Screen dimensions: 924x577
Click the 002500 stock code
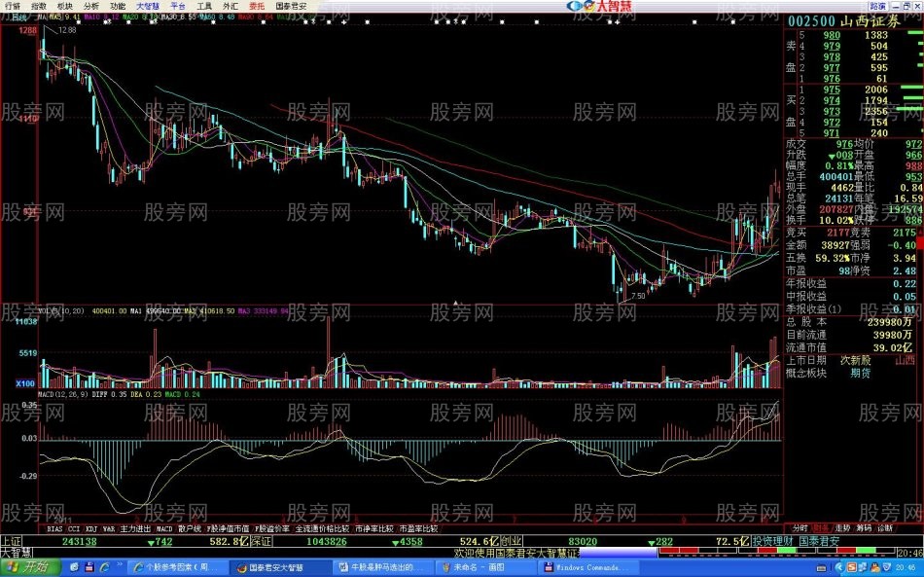pyautogui.click(x=811, y=21)
